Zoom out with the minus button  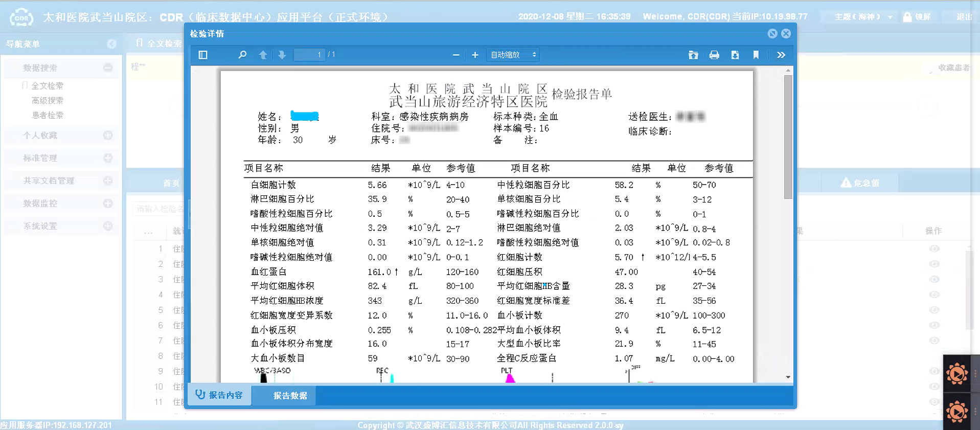pyautogui.click(x=456, y=55)
